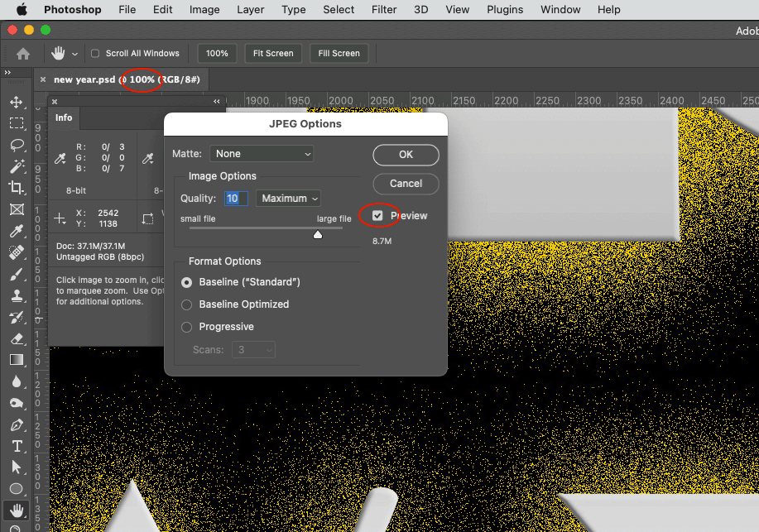Select the Spot Healing Brush tool
759x532 pixels.
(x=17, y=252)
